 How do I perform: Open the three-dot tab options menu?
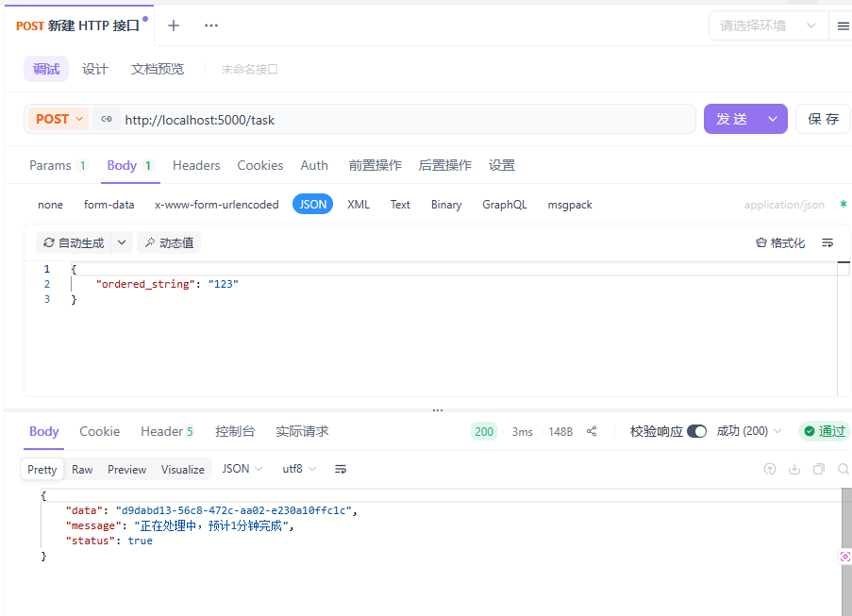point(211,25)
